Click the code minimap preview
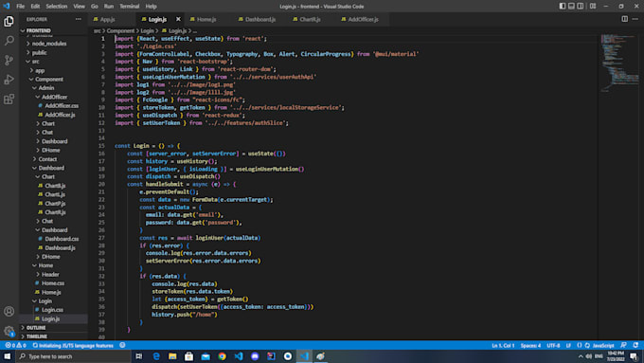The height and width of the screenshot is (363, 644). pyautogui.click(x=619, y=64)
